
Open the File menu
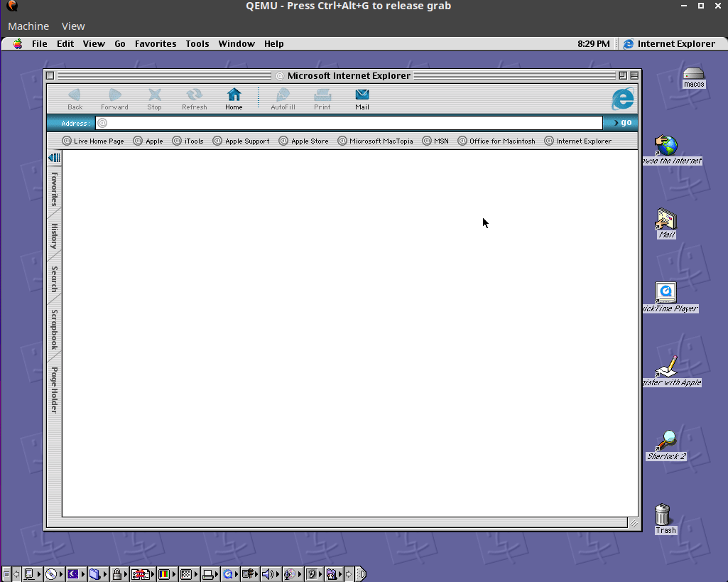pyautogui.click(x=40, y=43)
